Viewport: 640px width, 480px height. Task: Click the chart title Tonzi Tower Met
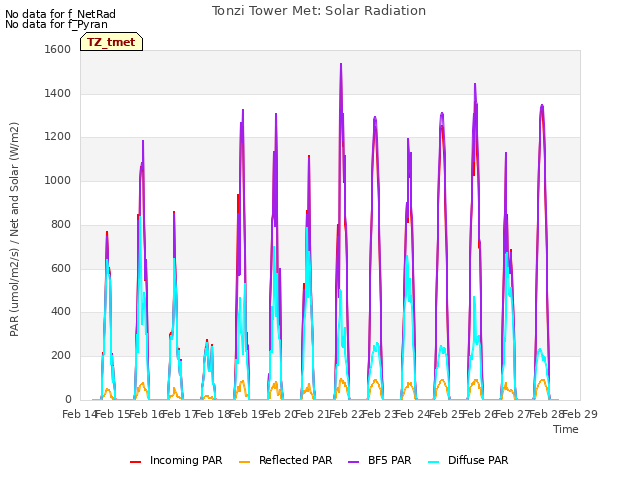[319, 11]
